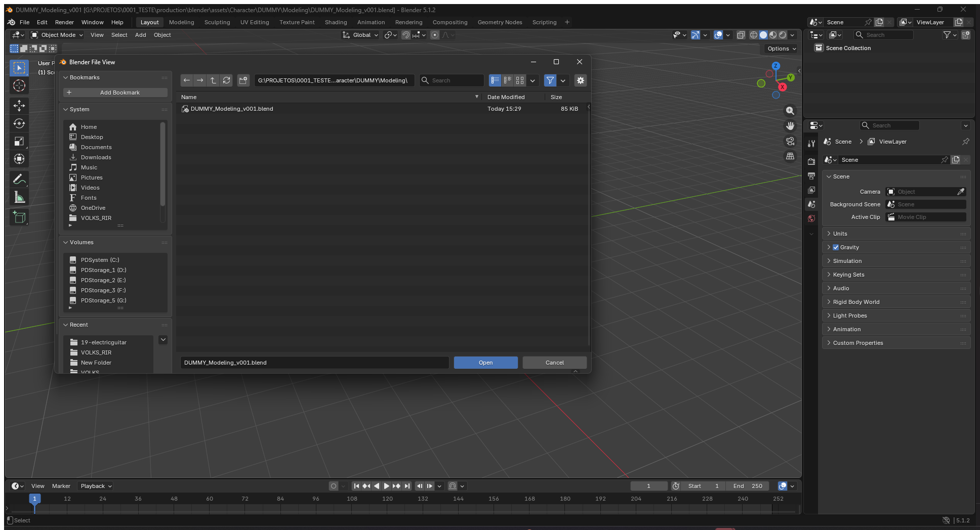The image size is (980, 530).
Task: Select the Measure tool
Action: tap(19, 197)
